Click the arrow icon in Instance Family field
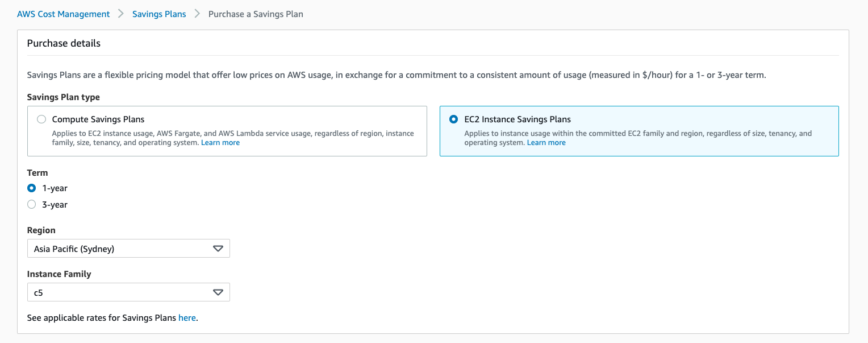Image resolution: width=868 pixels, height=343 pixels. point(218,292)
